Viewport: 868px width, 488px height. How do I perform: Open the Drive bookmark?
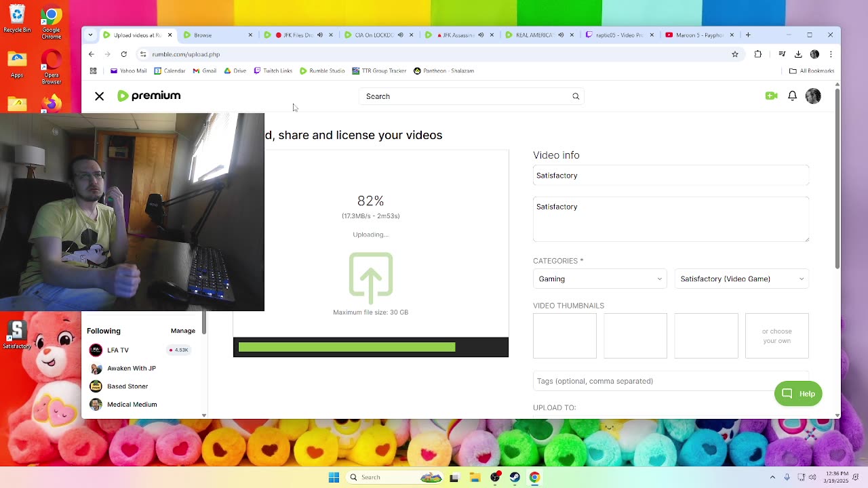pos(235,70)
